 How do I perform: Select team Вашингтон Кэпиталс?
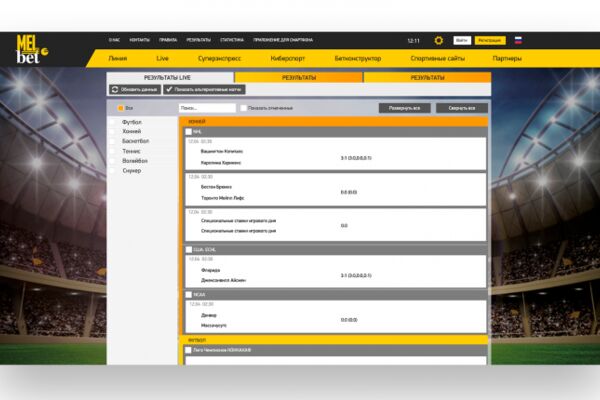(x=222, y=151)
